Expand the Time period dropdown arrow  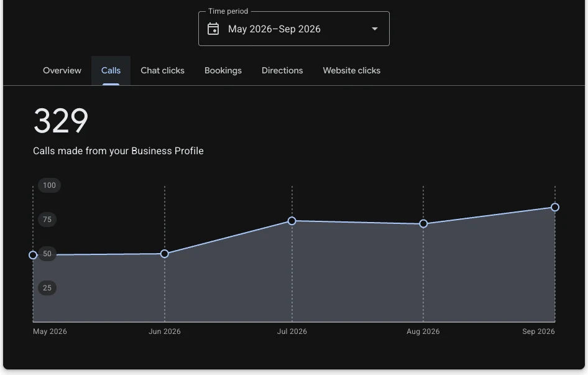click(x=374, y=29)
